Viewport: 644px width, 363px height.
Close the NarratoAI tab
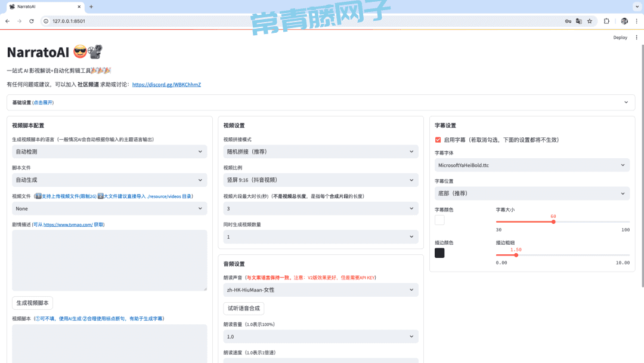pyautogui.click(x=79, y=7)
